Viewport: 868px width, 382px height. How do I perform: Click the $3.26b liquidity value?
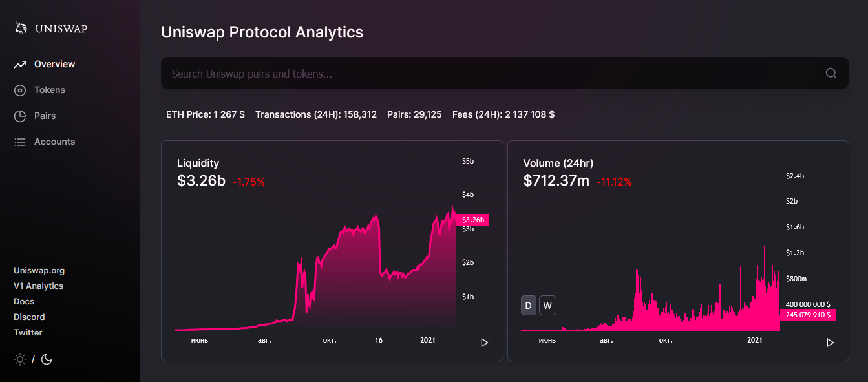(x=201, y=181)
